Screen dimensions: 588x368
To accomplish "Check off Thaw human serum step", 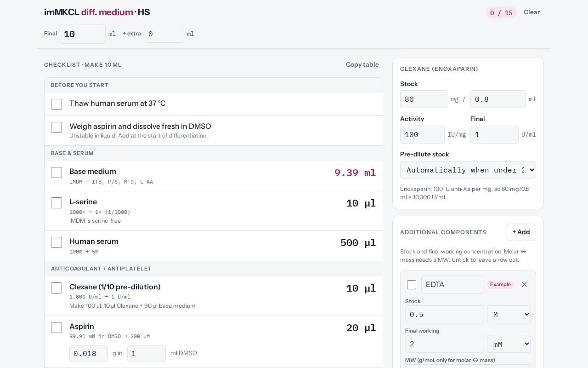I will [x=57, y=104].
